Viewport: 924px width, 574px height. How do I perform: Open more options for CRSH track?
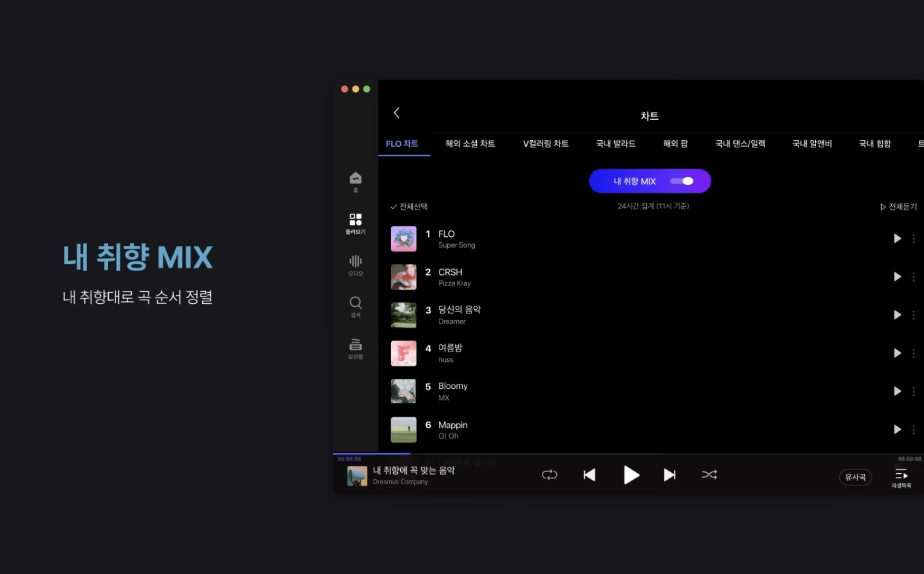tap(913, 276)
